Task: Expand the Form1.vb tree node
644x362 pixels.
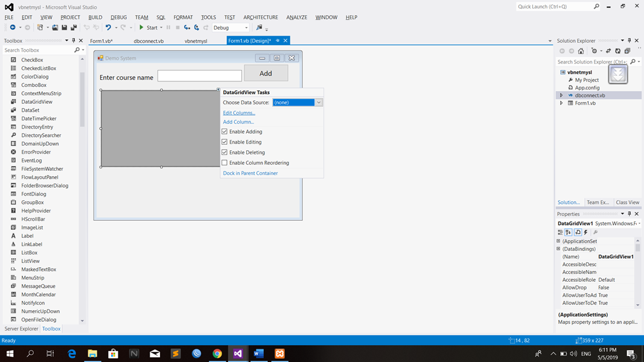Action: (561, 103)
